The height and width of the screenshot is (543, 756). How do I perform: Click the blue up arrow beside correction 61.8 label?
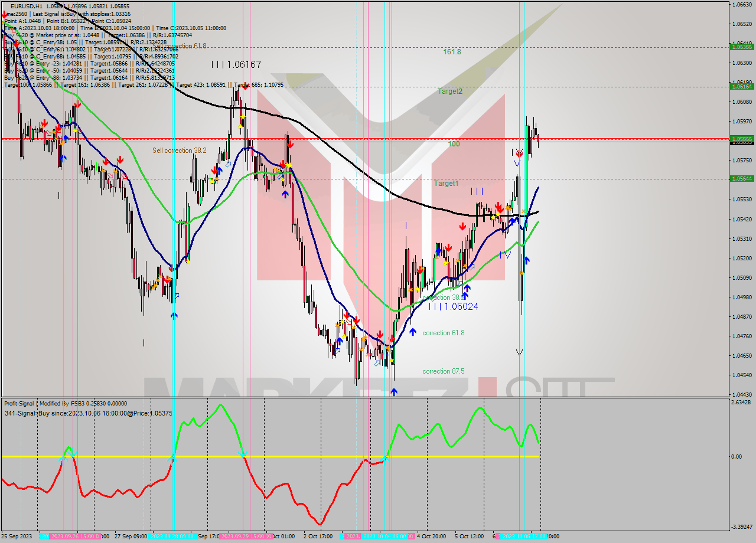[x=412, y=332]
